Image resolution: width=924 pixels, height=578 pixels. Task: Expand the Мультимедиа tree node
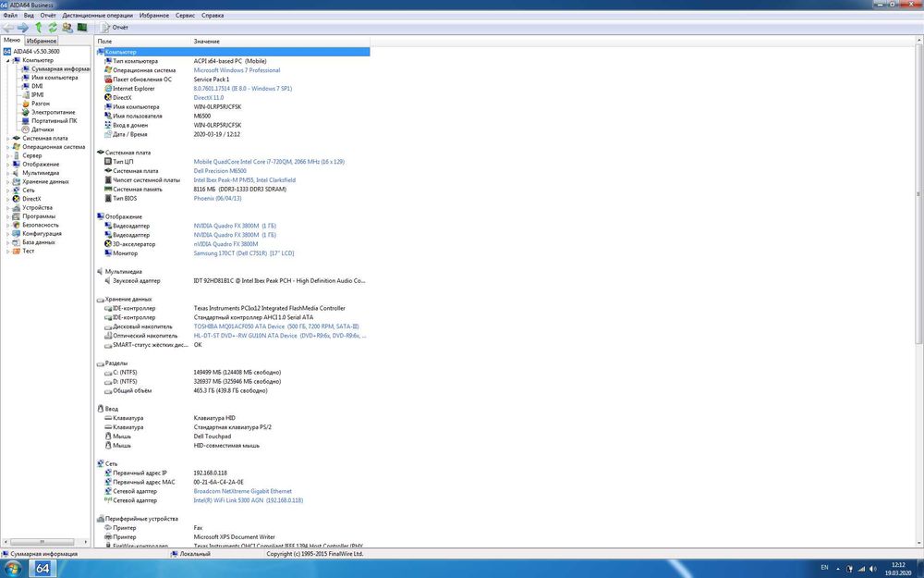click(7, 173)
